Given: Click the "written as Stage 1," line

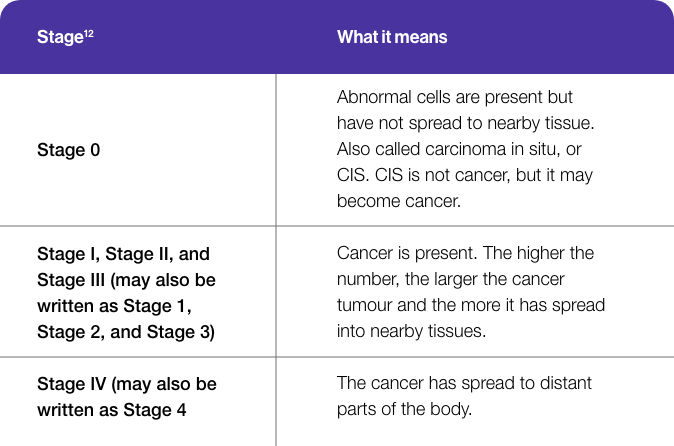Looking at the screenshot, I should (x=114, y=305).
